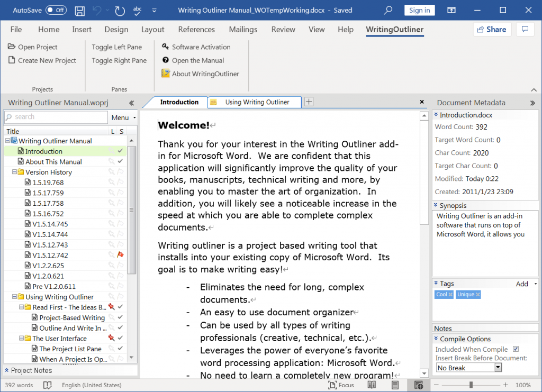Switch to Read Mode view icon
The height and width of the screenshot is (392, 542).
(372, 385)
